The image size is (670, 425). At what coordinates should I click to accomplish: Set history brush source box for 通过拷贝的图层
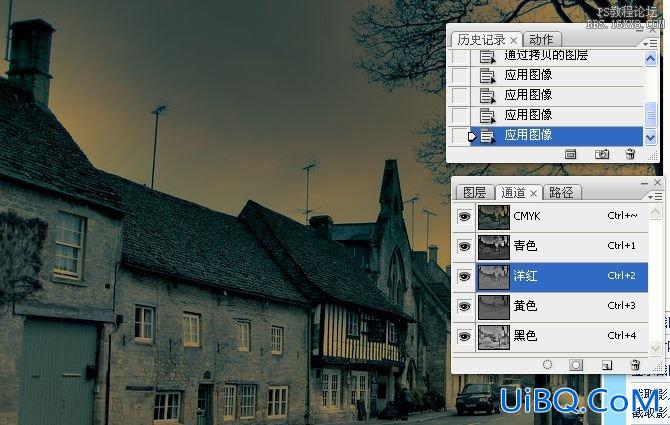coord(460,56)
